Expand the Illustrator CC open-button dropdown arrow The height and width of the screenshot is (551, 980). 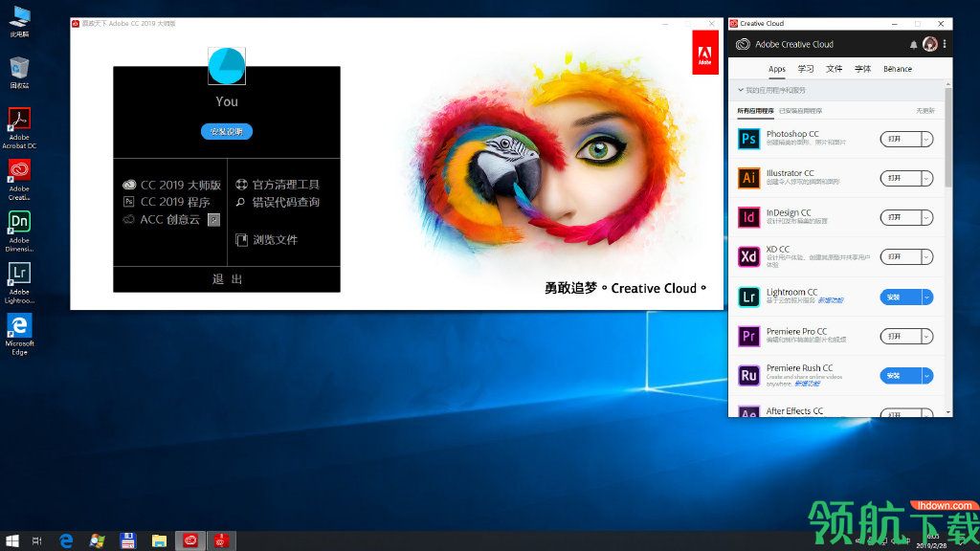click(926, 178)
